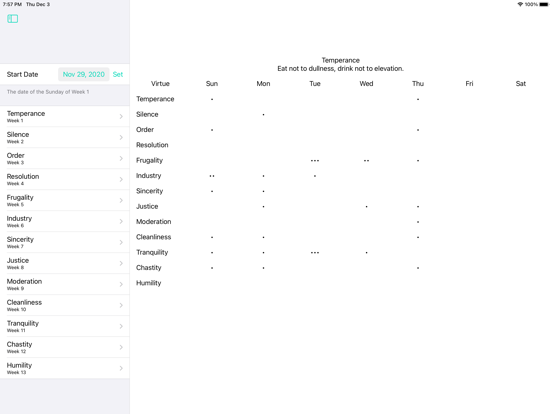Click the Set button

(x=118, y=74)
